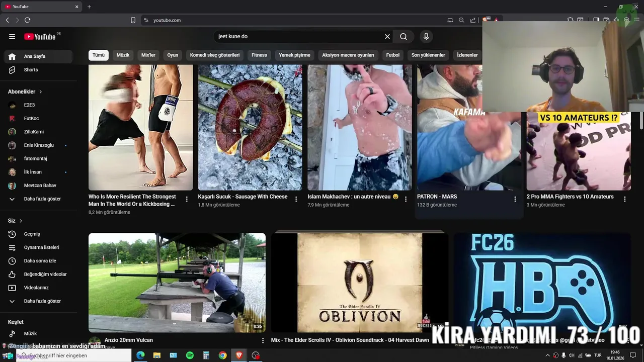Image resolution: width=644 pixels, height=362 pixels.
Task: Open the Oblivion Soundtrack mix thumbnail
Action: point(360,283)
